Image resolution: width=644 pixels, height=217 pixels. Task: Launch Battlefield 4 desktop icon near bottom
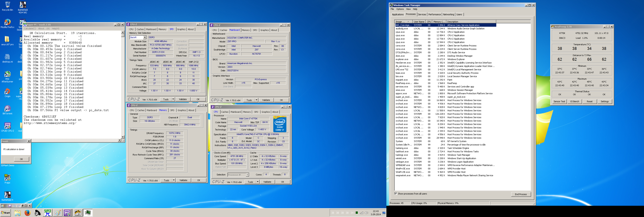pos(7,196)
